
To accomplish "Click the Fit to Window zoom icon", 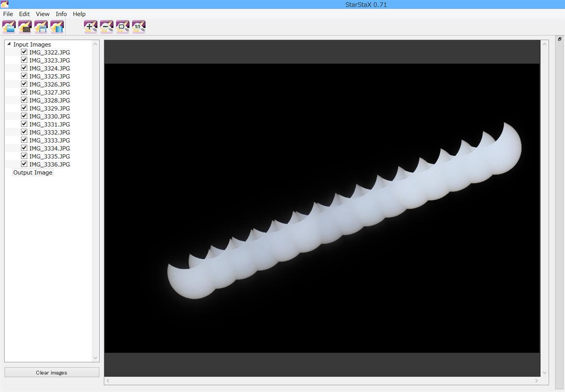I will 123,27.
